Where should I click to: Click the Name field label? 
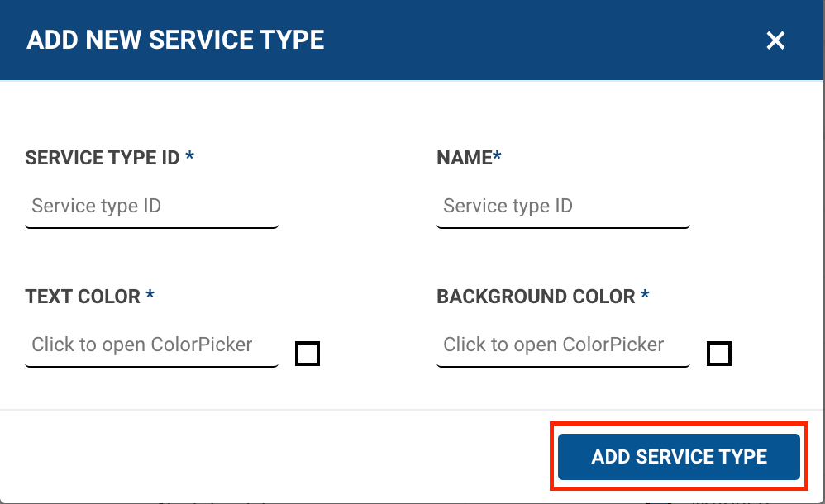click(x=464, y=158)
